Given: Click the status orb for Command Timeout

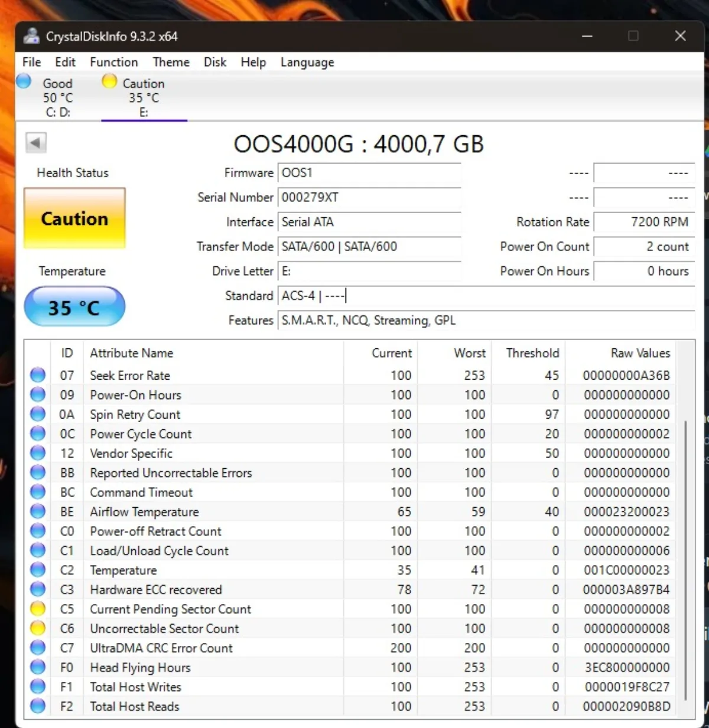Looking at the screenshot, I should click(38, 492).
